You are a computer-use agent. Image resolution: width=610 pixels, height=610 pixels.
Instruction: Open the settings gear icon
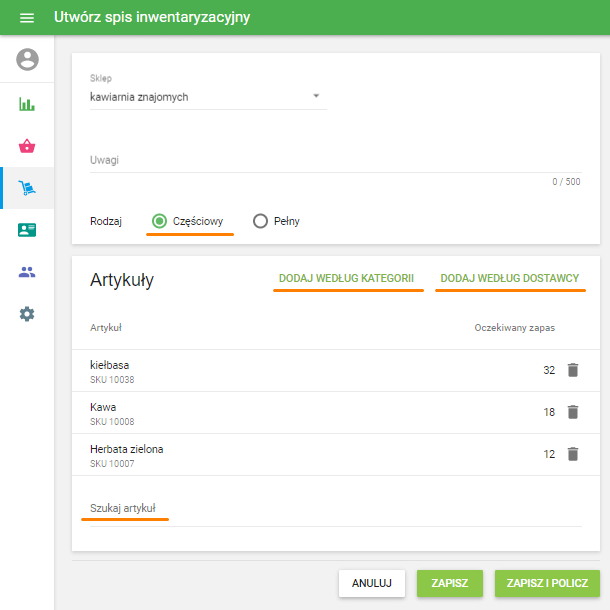point(27,314)
